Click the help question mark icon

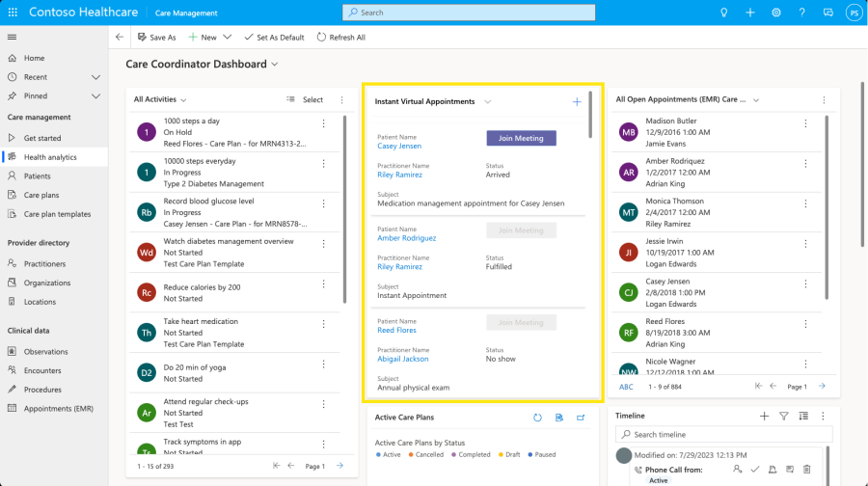point(801,13)
